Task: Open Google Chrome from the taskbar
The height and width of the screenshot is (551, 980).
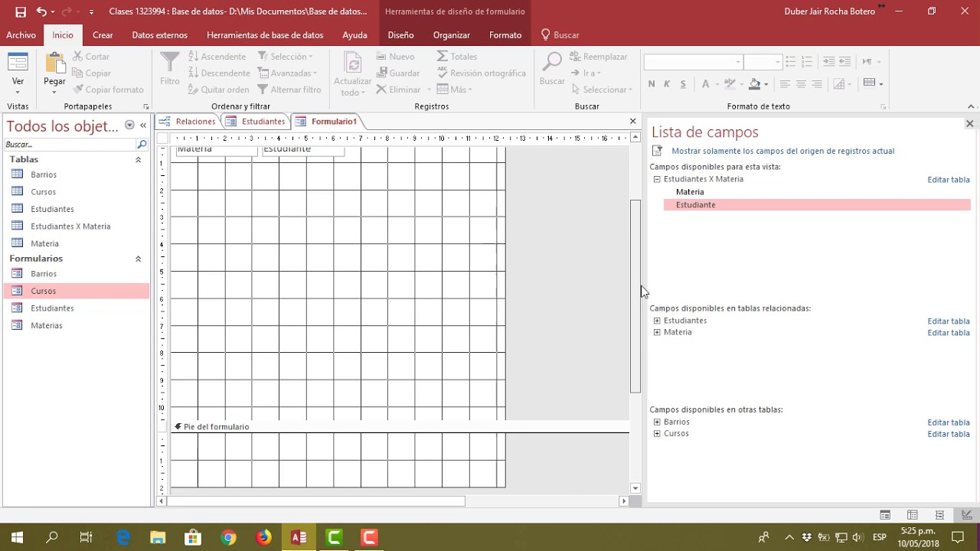Action: click(x=228, y=537)
